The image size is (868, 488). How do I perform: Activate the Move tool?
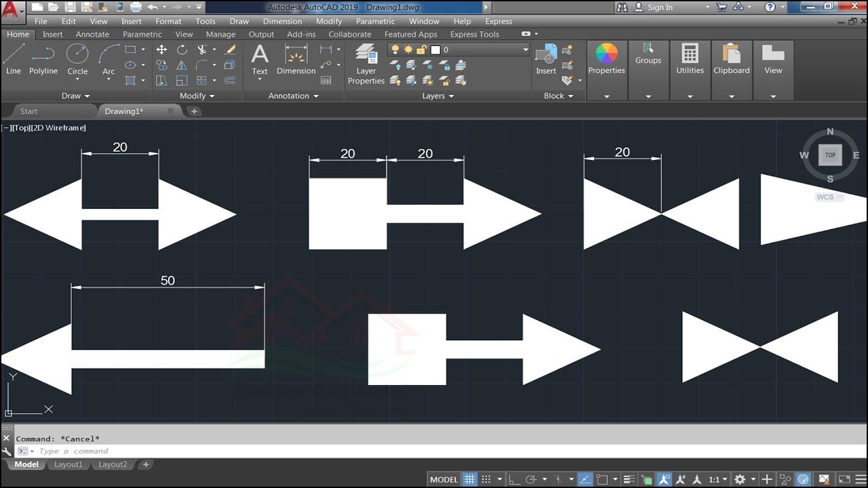coord(161,49)
